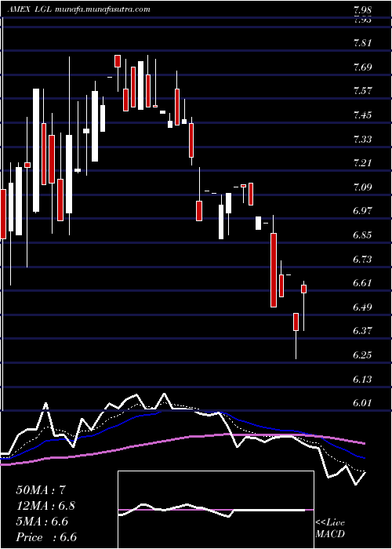Image resolution: width=392 pixels, height=549 pixels.
Task: Click the 7.81 price axis label
Action: tap(364, 43)
